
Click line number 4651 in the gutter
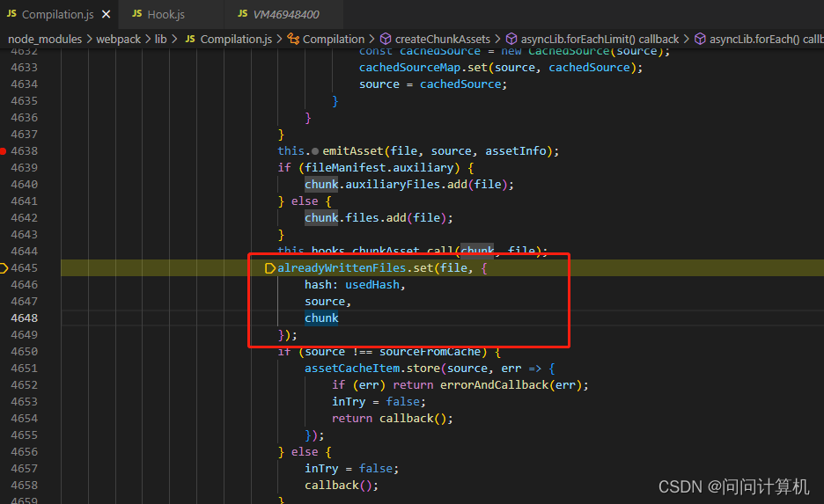point(24,368)
